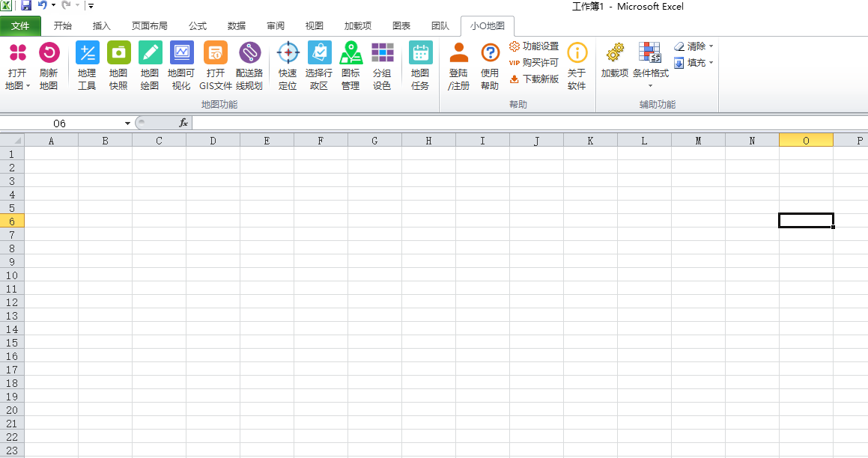Click the 打开地图 (Open Map) icon

pos(18,52)
